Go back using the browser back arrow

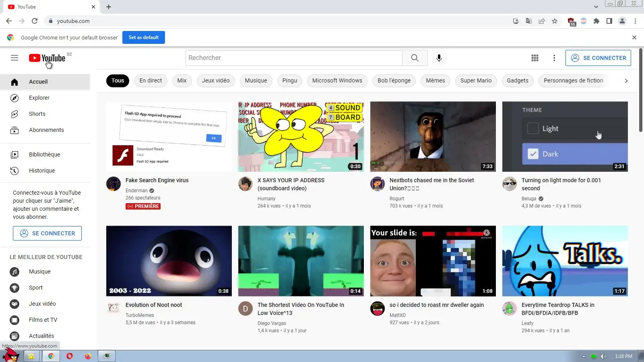(x=9, y=21)
